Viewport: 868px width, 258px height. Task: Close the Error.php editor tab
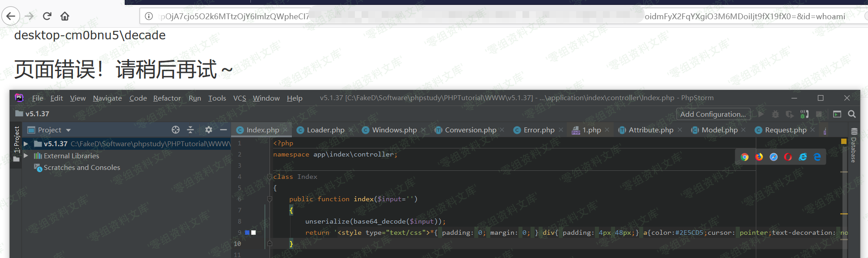click(561, 130)
